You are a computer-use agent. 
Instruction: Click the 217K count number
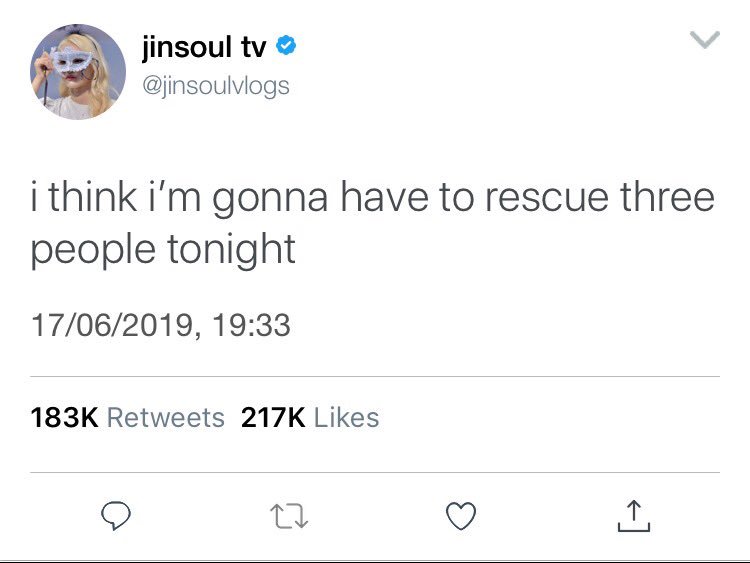tap(273, 417)
